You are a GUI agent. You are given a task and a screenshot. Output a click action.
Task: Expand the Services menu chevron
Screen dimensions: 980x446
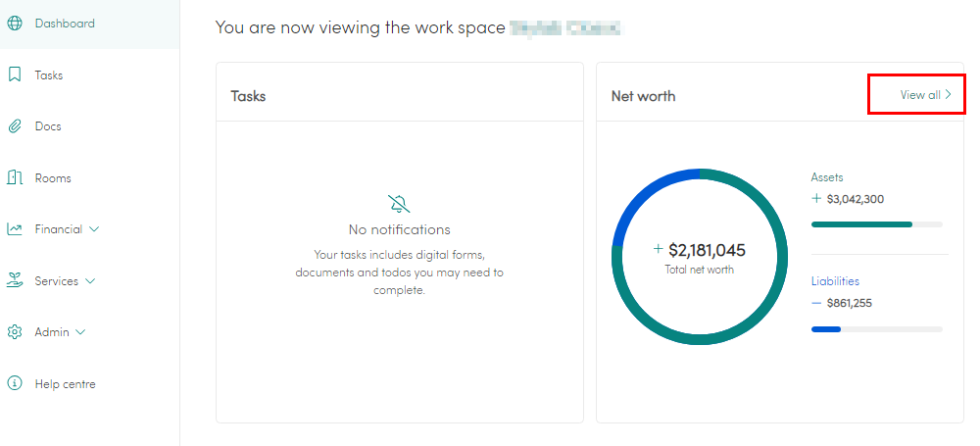90,281
